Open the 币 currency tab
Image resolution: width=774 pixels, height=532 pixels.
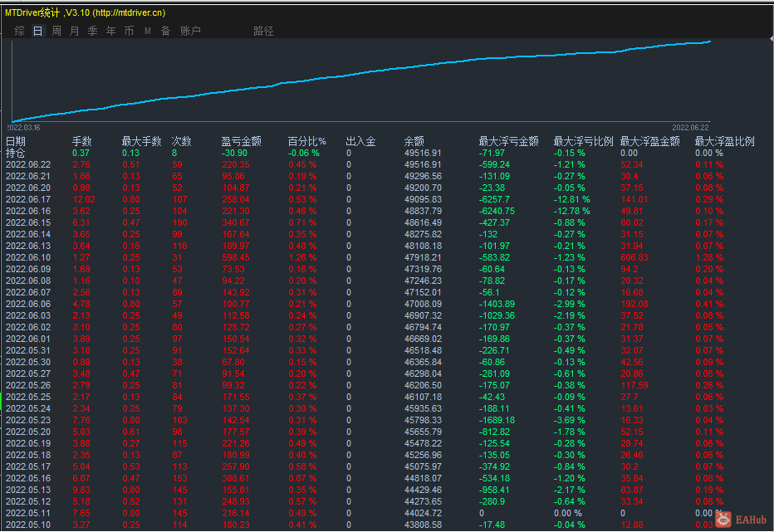(x=130, y=31)
